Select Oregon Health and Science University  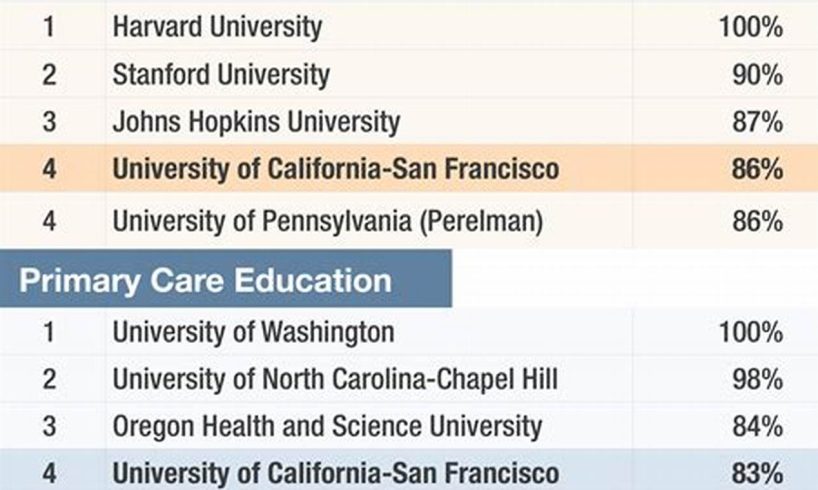tap(327, 426)
